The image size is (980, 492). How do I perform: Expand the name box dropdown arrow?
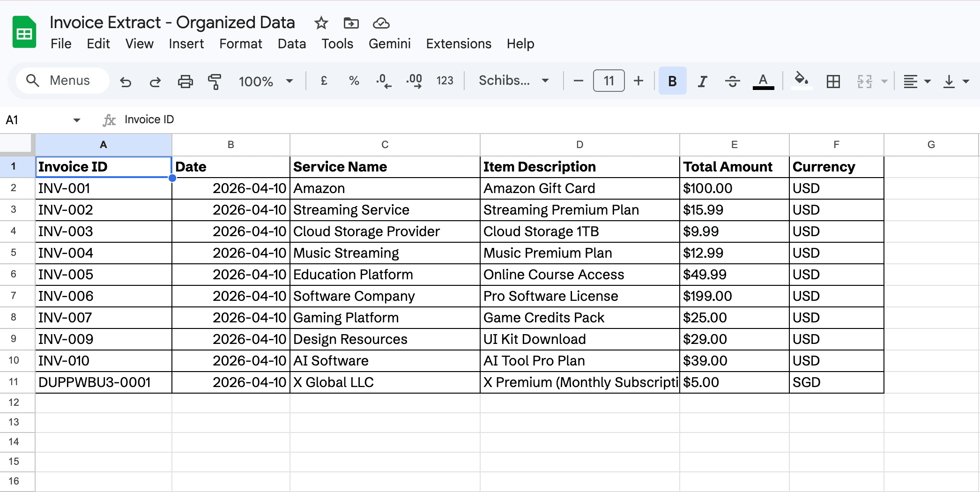(77, 120)
